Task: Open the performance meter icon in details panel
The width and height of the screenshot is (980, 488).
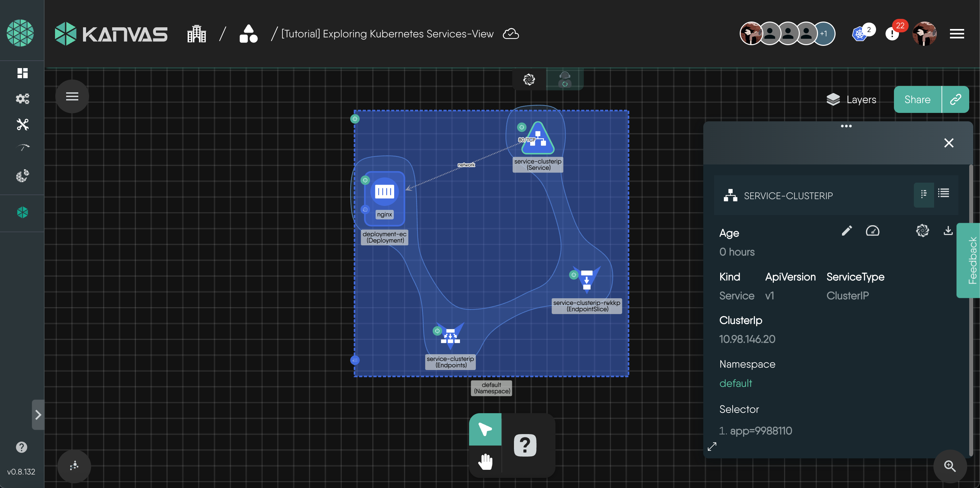Action: [x=872, y=231]
